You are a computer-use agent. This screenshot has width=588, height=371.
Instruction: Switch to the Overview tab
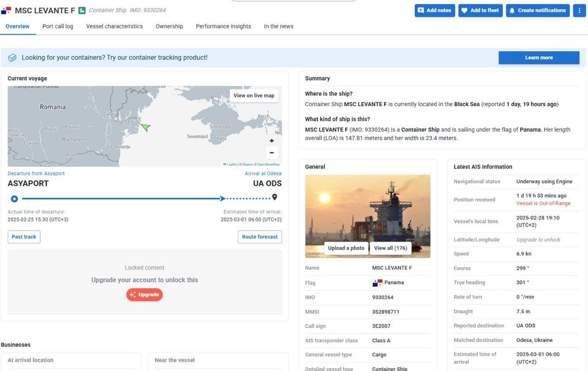18,26
